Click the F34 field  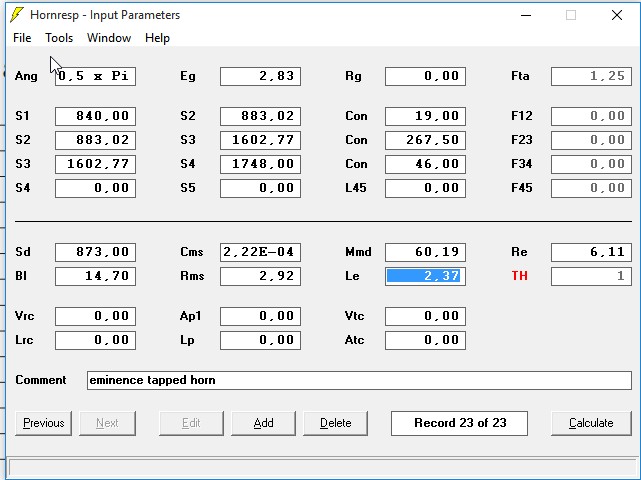coord(591,164)
